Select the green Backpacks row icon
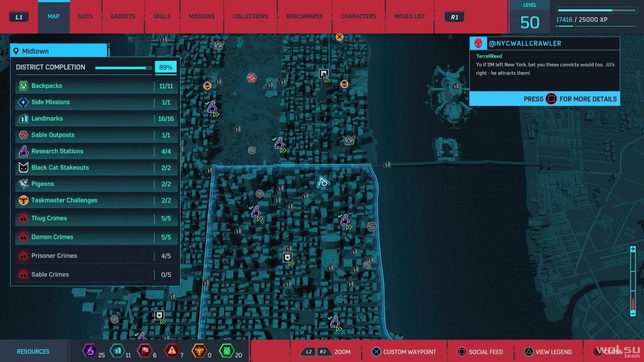The image size is (644, 362). pyautogui.click(x=23, y=86)
